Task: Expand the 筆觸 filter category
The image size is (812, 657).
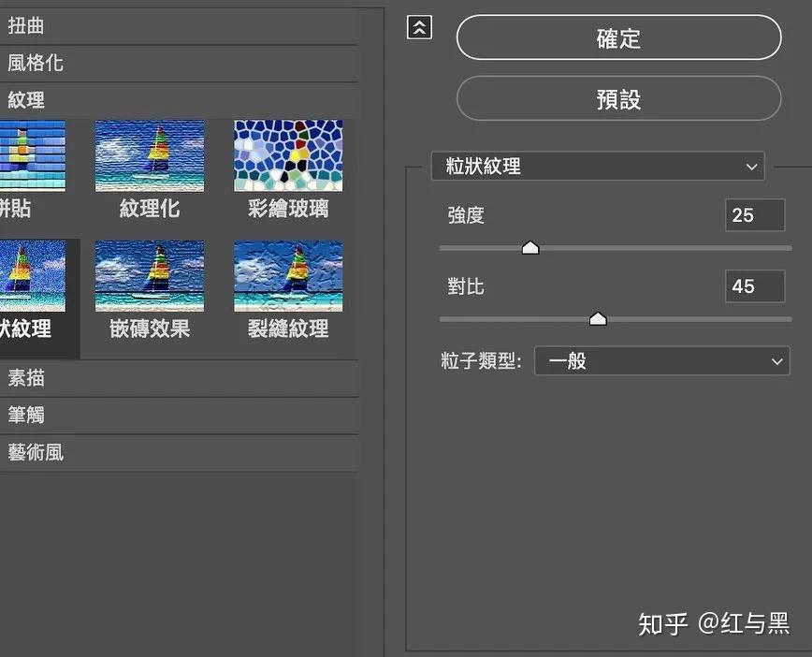Action: [x=179, y=416]
